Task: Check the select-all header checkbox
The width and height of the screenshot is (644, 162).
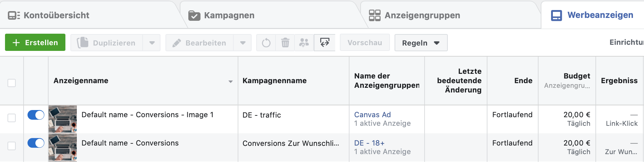Action: click(x=12, y=83)
